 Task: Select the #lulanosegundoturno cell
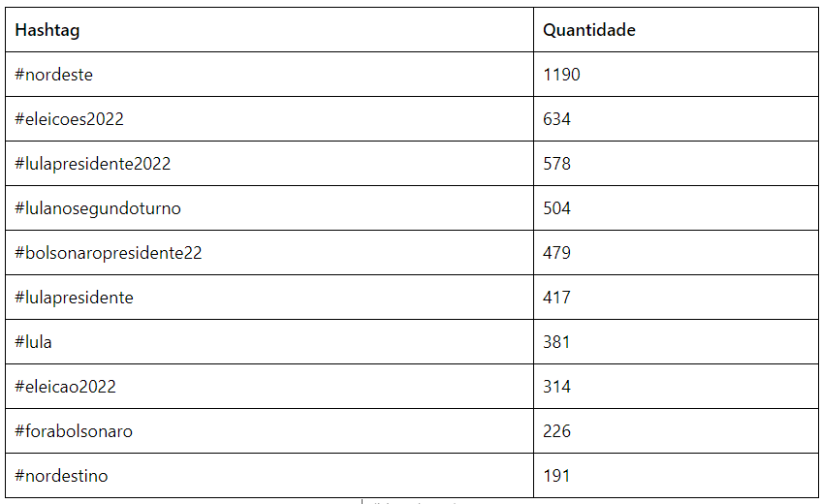pyautogui.click(x=98, y=208)
